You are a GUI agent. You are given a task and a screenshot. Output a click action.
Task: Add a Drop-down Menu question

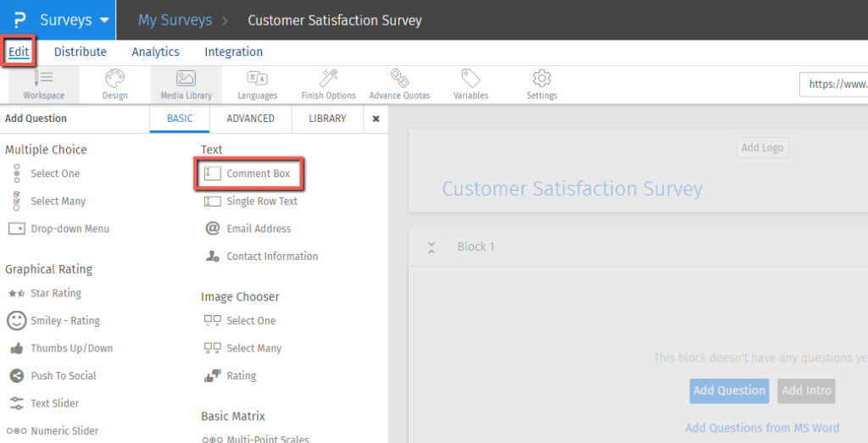pos(70,229)
